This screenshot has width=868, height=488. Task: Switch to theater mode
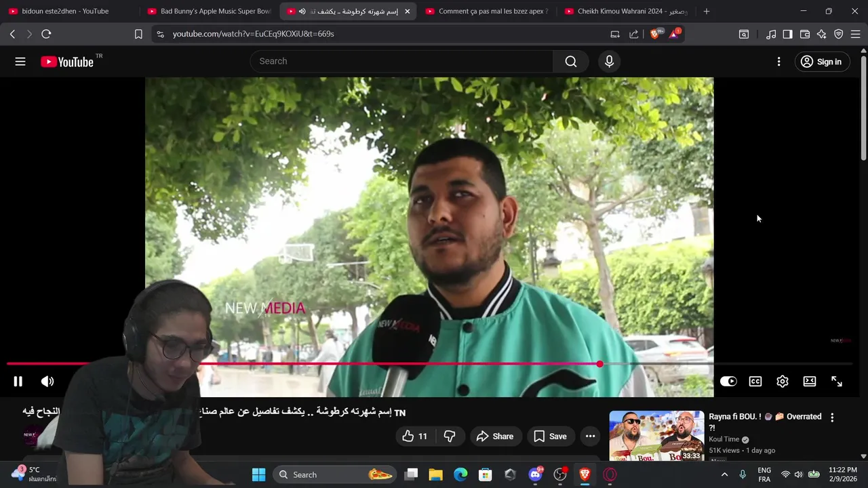coord(810,382)
